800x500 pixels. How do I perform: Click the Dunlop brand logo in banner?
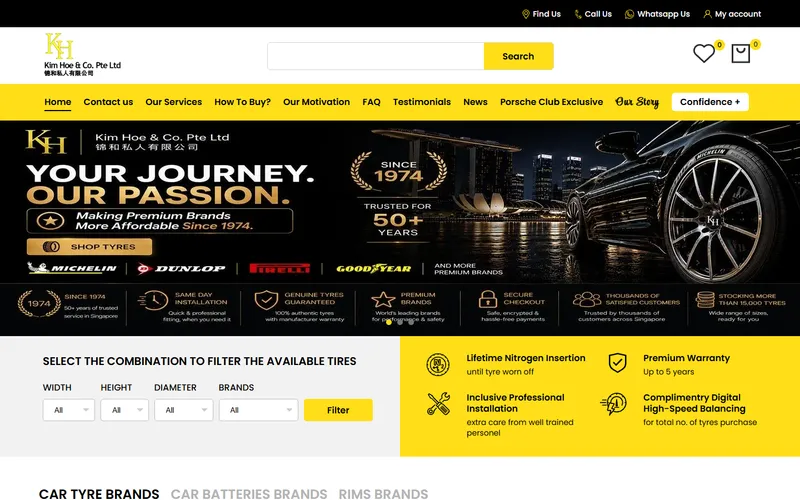point(181,268)
